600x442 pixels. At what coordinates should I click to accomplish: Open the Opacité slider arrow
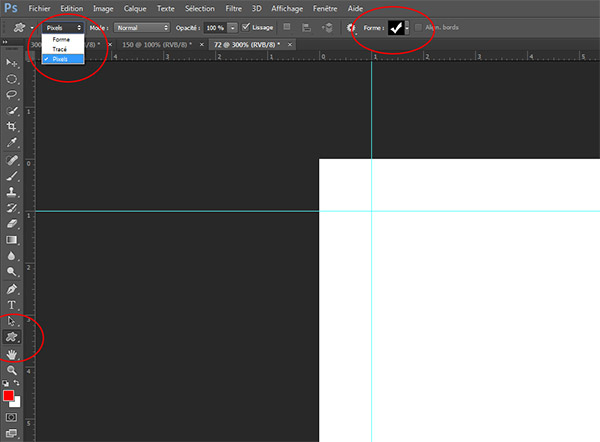[232, 28]
